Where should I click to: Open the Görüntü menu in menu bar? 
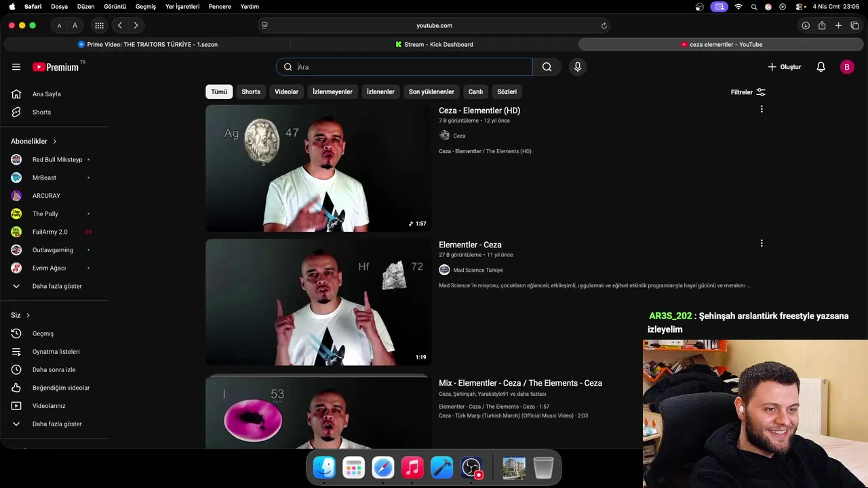[115, 7]
